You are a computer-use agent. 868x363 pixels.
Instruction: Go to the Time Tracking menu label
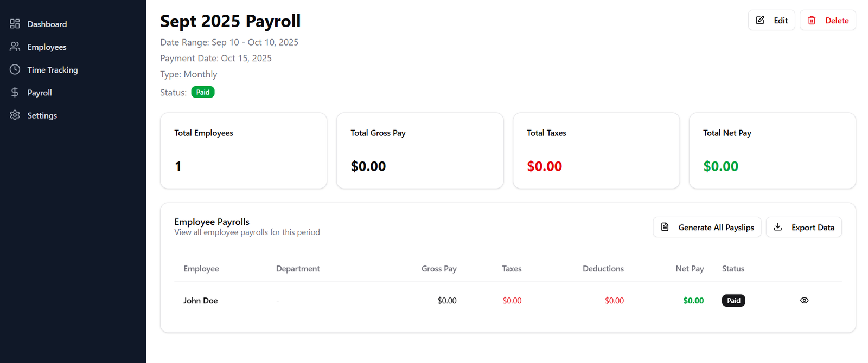point(53,70)
